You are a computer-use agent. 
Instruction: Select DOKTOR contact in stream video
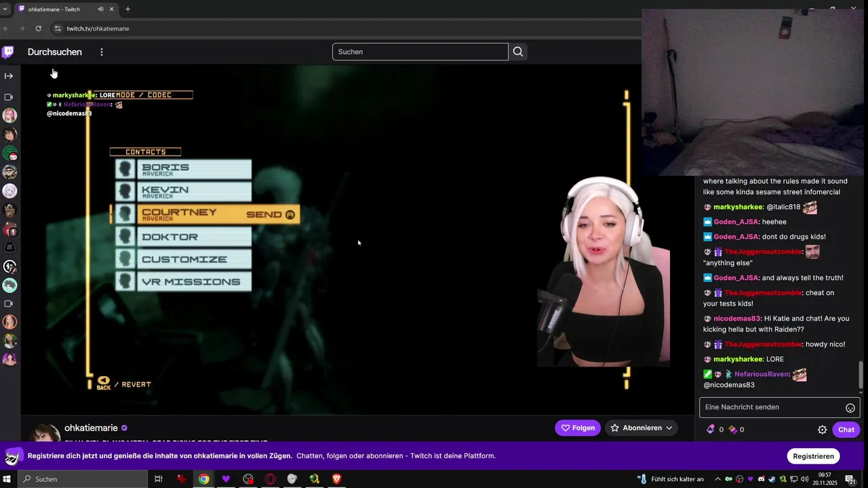pos(184,237)
